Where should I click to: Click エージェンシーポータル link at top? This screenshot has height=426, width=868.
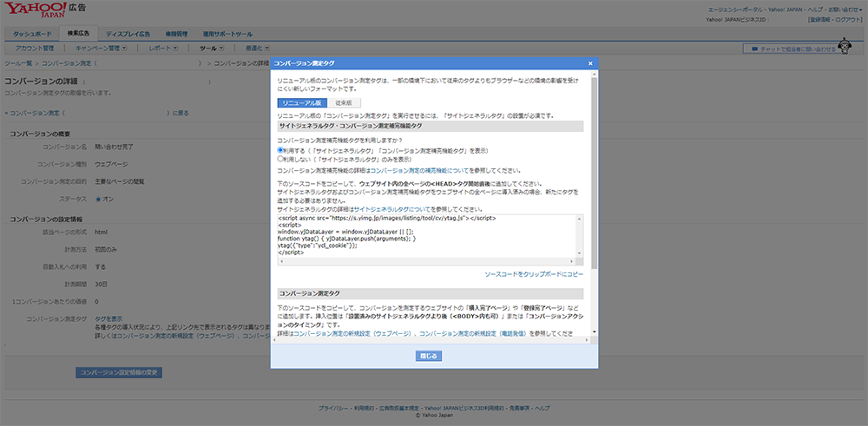736,10
